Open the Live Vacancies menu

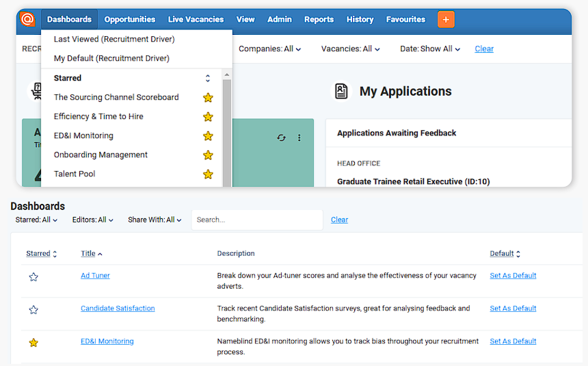[x=196, y=19]
